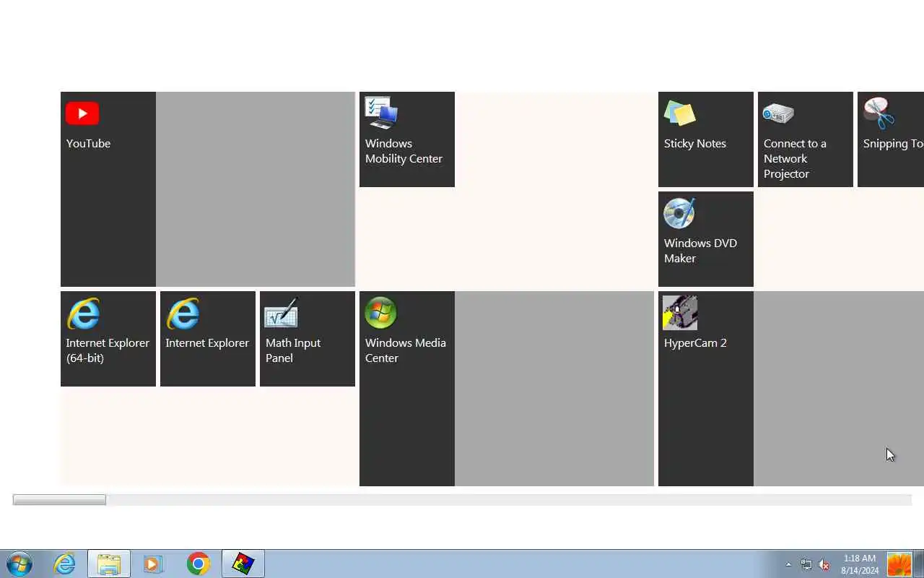
Task: Open Internet Explorer from the taskbar
Action: point(64,564)
